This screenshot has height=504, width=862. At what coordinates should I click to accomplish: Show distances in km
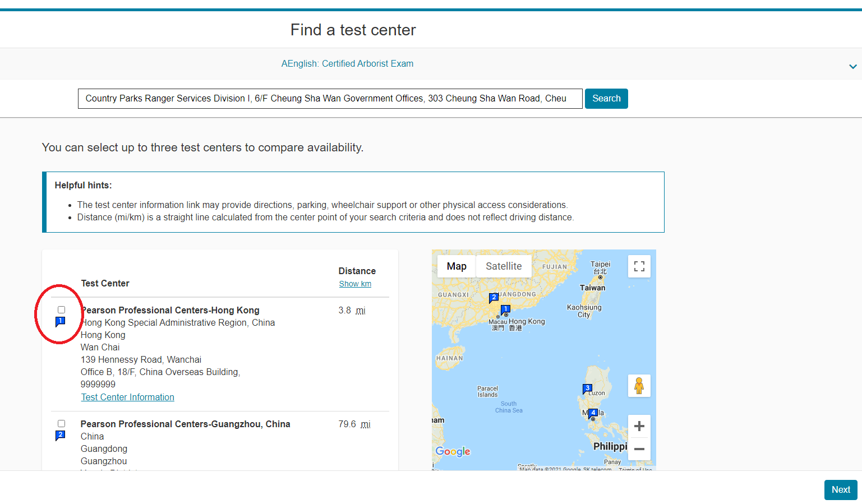(355, 284)
